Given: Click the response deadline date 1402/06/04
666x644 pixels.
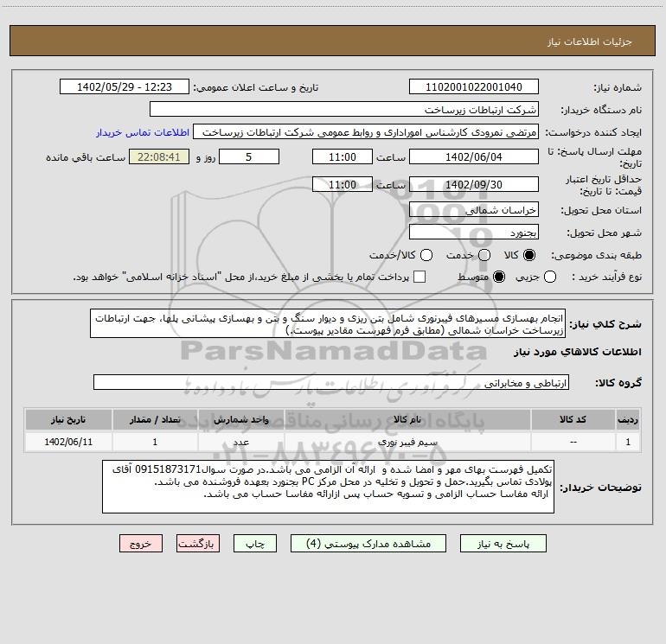Looking at the screenshot, I should (474, 156).
